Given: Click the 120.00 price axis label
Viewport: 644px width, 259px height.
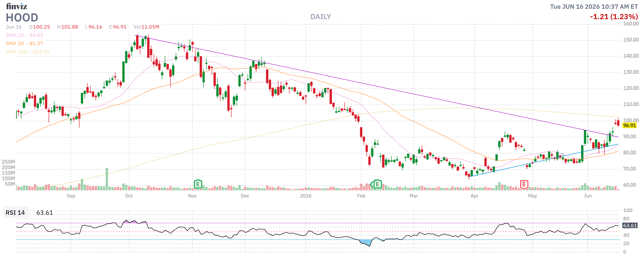Looking at the screenshot, I should coord(631,88).
